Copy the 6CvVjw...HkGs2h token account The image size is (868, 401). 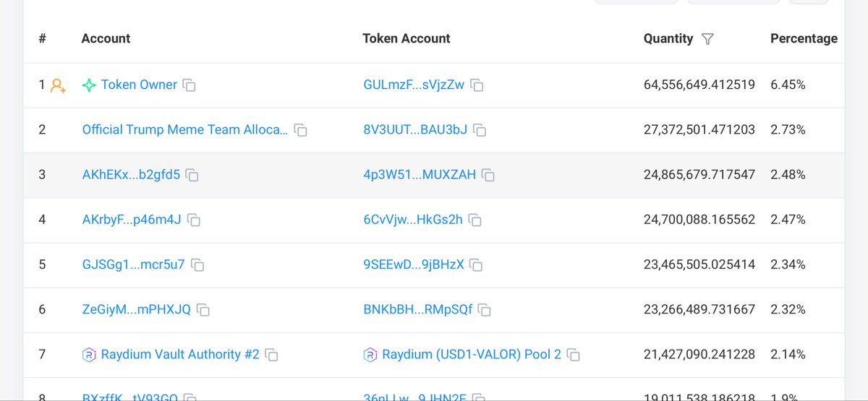[x=475, y=220]
